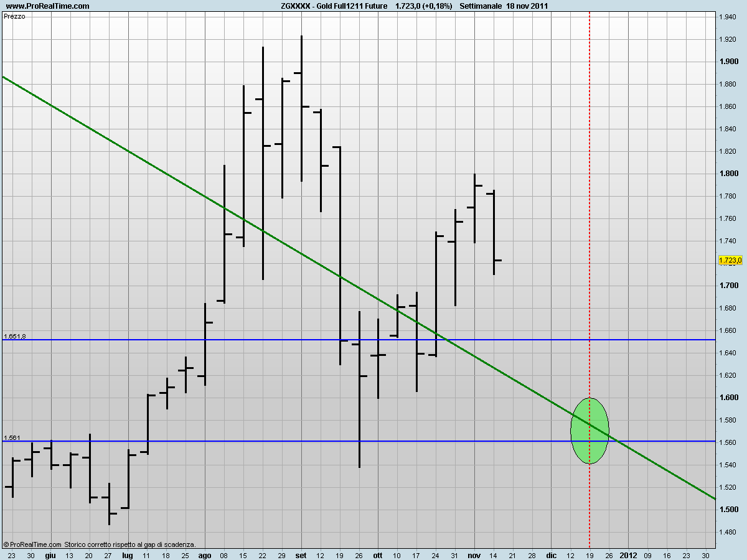Click the nov month label on time axis
The image size is (747, 560).
click(x=474, y=554)
